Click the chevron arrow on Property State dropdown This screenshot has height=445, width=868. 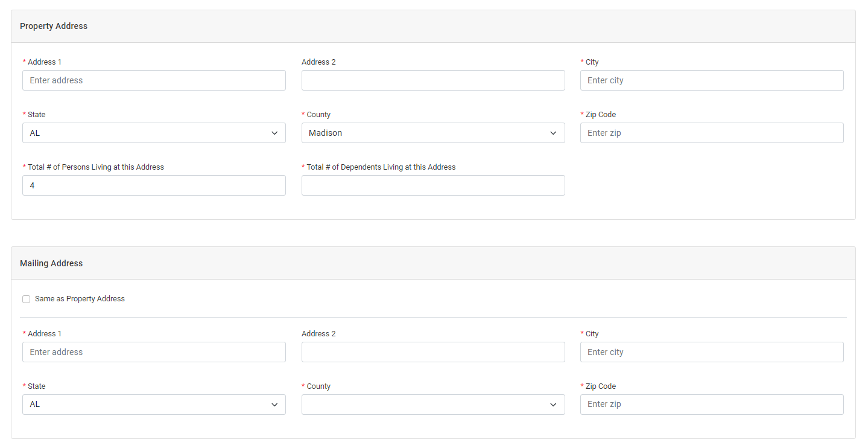(274, 133)
